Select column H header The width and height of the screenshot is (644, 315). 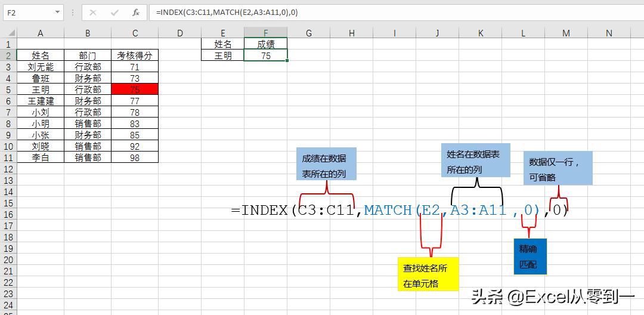pos(352,33)
